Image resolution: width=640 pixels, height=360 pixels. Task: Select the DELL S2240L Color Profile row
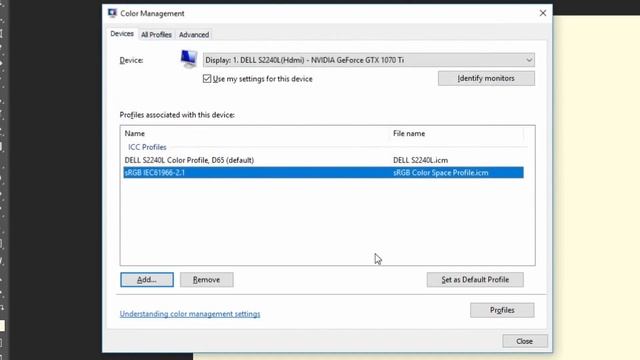click(323, 160)
